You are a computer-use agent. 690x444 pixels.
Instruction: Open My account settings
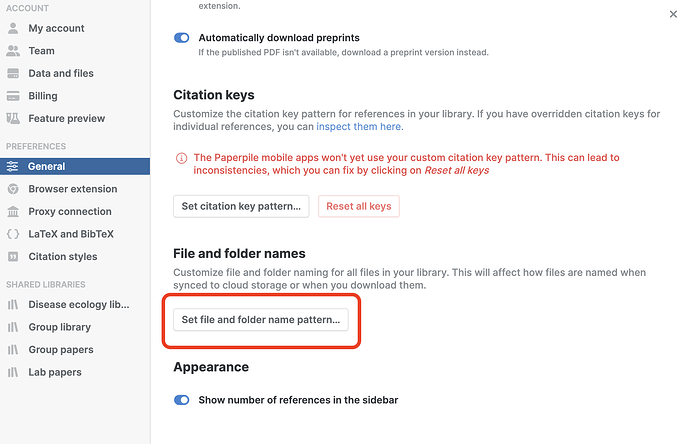(56, 28)
